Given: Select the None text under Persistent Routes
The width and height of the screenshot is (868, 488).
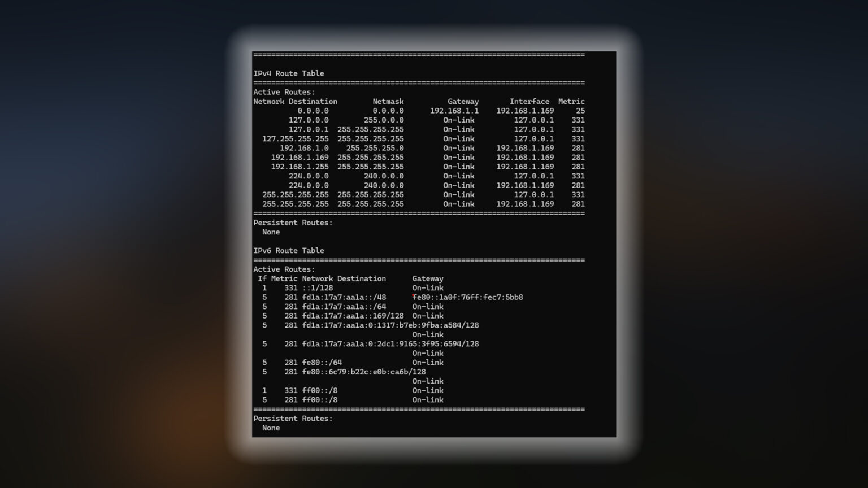Looking at the screenshot, I should [271, 232].
